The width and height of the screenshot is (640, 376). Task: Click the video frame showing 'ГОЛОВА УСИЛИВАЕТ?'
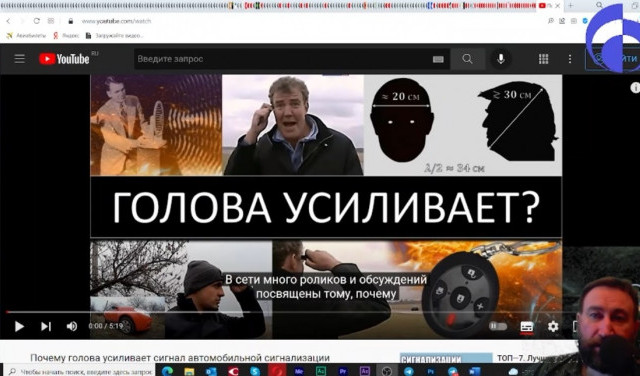pos(326,207)
